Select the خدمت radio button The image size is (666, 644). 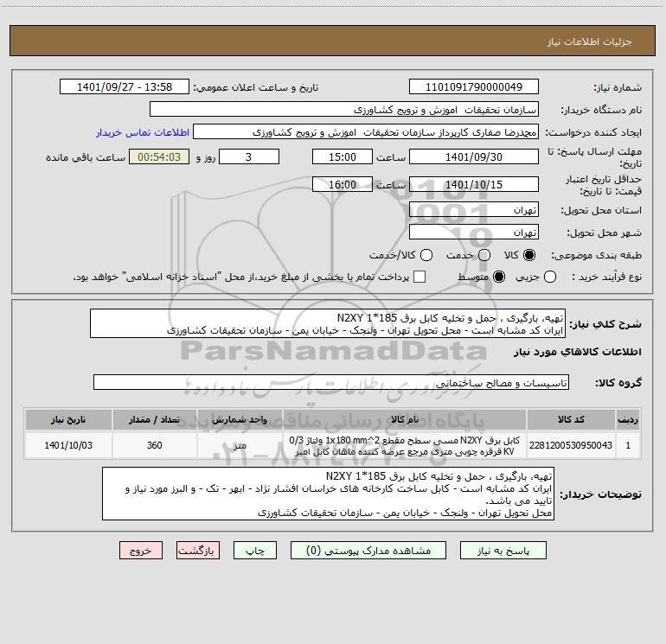coord(484,255)
